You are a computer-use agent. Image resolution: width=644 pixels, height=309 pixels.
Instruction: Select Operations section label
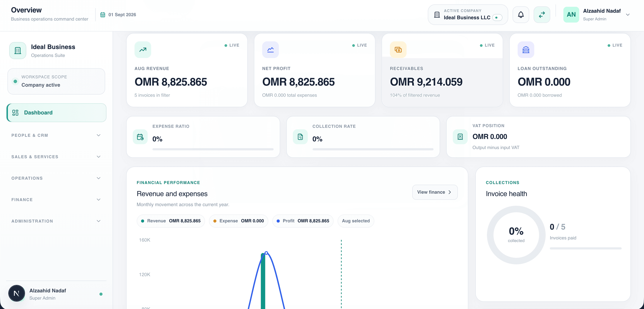[x=27, y=178]
